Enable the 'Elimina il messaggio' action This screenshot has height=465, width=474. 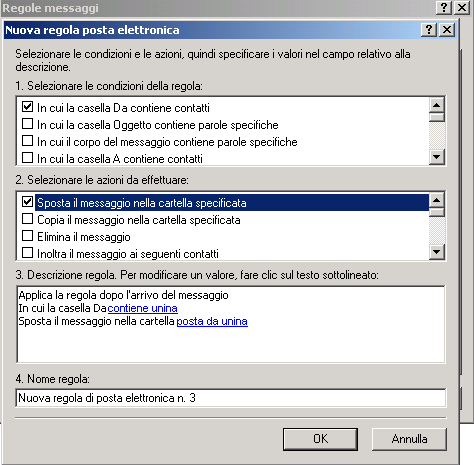click(27, 236)
